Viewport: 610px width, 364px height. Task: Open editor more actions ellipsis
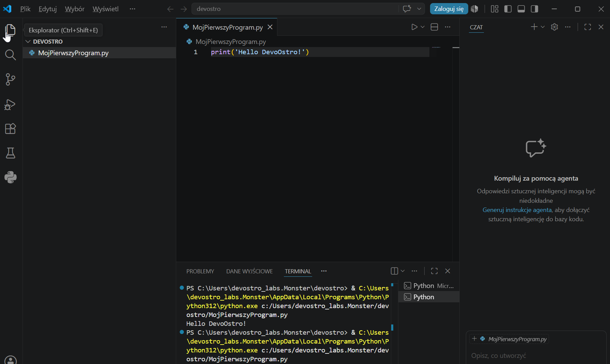pyautogui.click(x=447, y=27)
